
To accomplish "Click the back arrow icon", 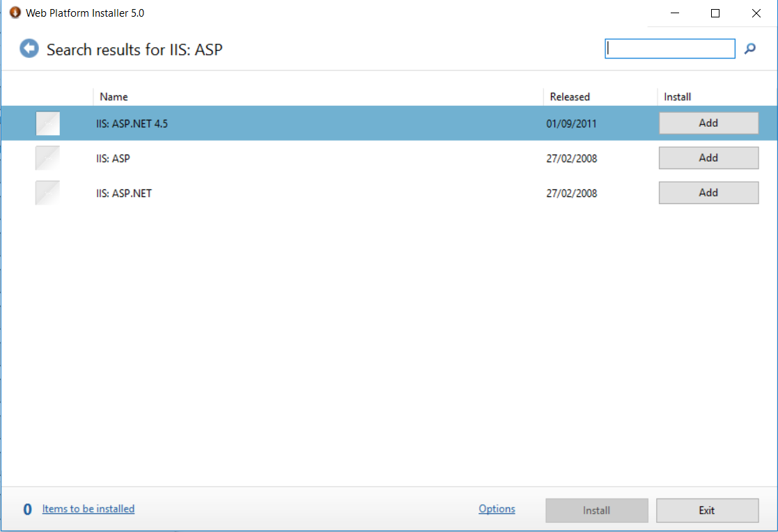I will [29, 49].
